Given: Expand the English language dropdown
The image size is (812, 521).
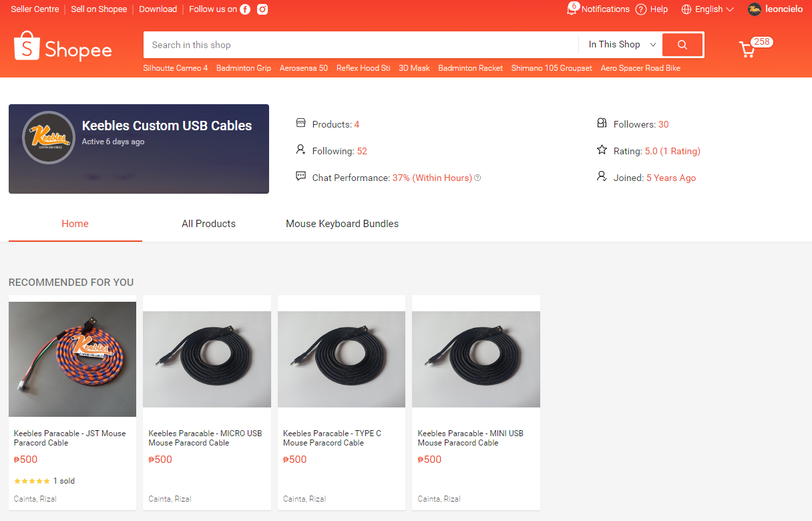Looking at the screenshot, I should [714, 9].
